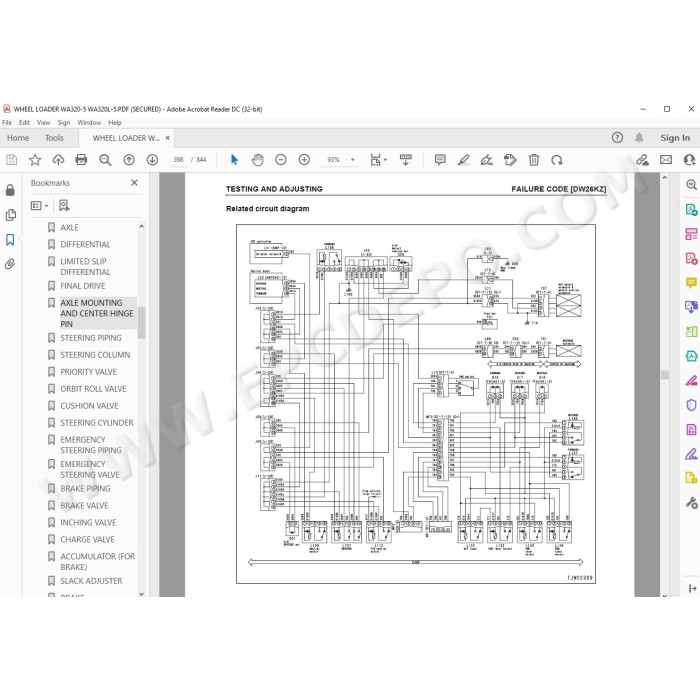Click Sign In button
This screenshot has height=700, width=700.
pos(675,138)
